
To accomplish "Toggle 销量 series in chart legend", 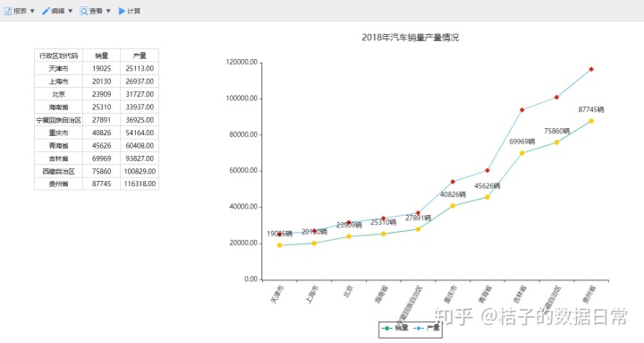I will [395, 328].
